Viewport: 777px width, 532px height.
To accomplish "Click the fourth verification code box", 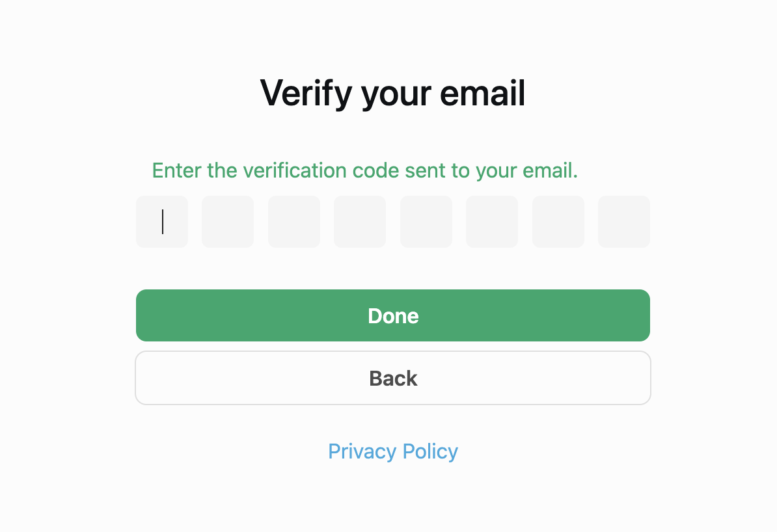I will coord(360,222).
